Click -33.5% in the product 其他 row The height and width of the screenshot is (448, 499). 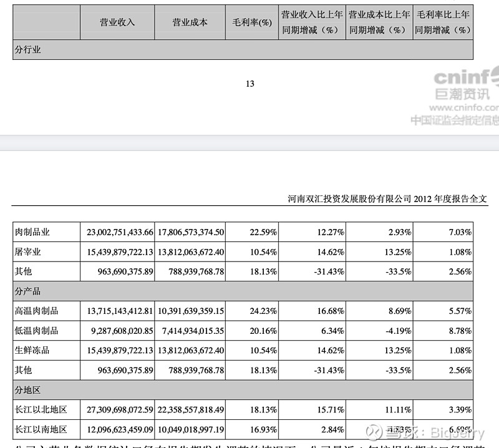coord(399,370)
